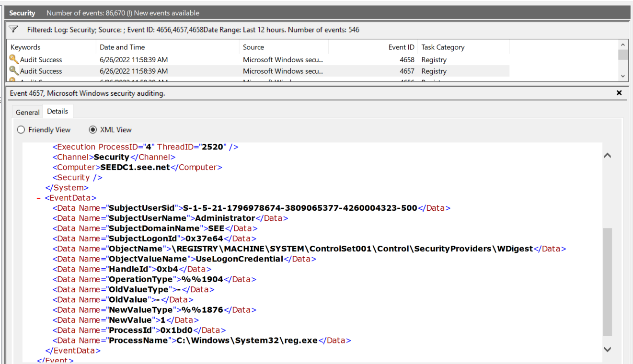Screen dimensions: 633x364
Task: Click Audit Success in the 4657 row
Action: point(41,71)
